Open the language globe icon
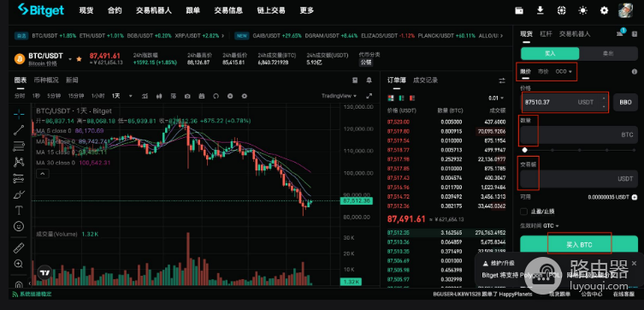 click(x=561, y=10)
